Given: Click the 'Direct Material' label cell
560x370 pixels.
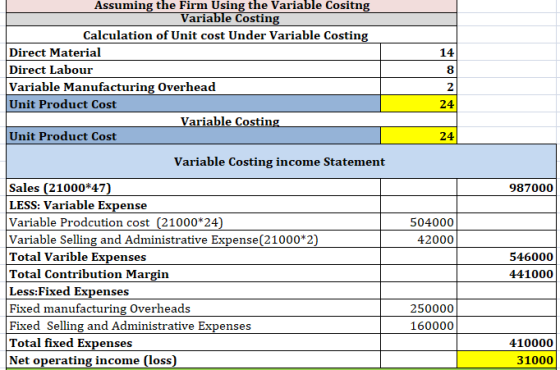Looking at the screenshot, I should point(193,52).
